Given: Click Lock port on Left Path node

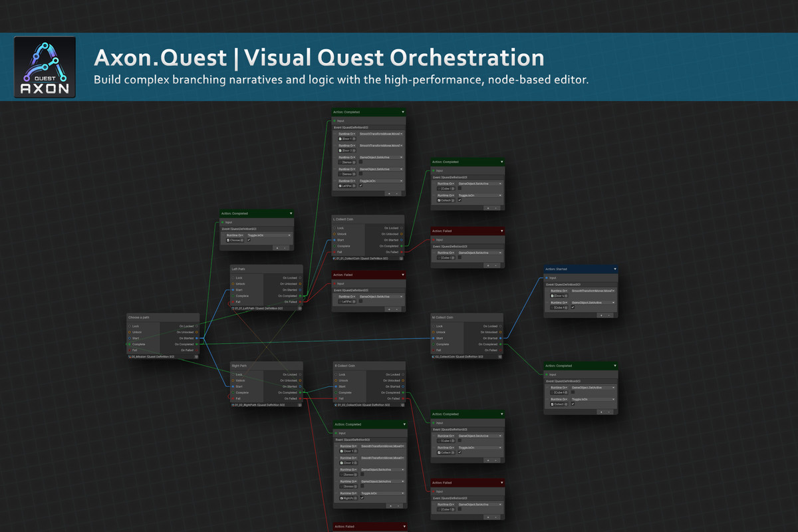Looking at the screenshot, I should pyautogui.click(x=232, y=278).
